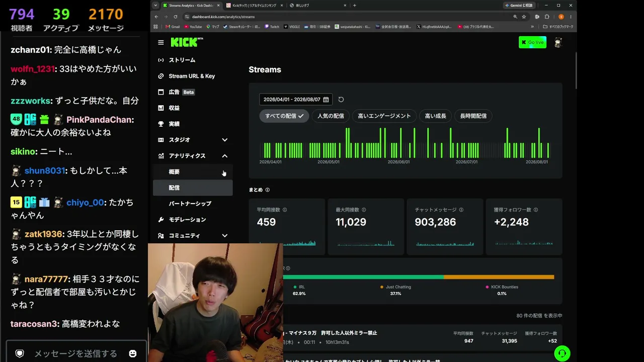Show more bookmarks with the overflow chevron
The image size is (644, 362).
[x=532, y=27]
